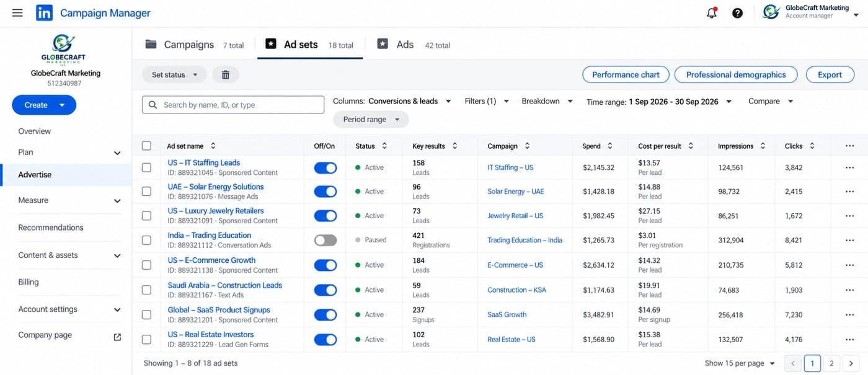The width and height of the screenshot is (868, 375).
Task: Click the ad set search input field
Action: (x=233, y=105)
